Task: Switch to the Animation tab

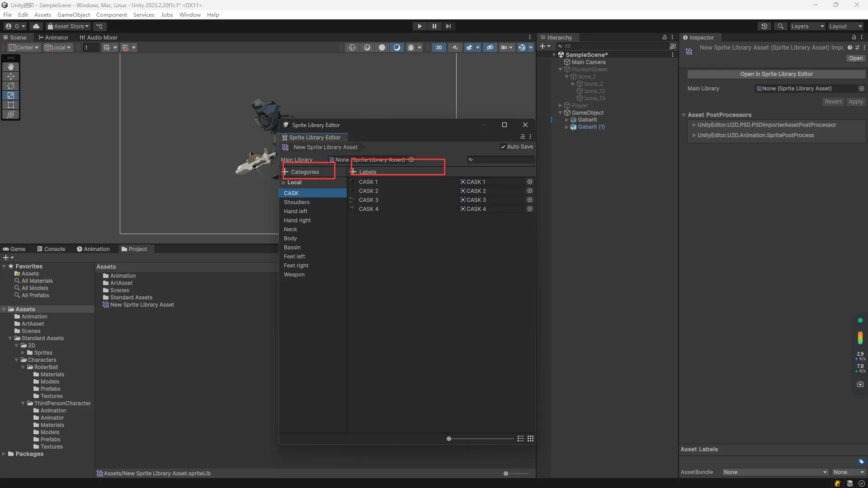Action: 93,249
